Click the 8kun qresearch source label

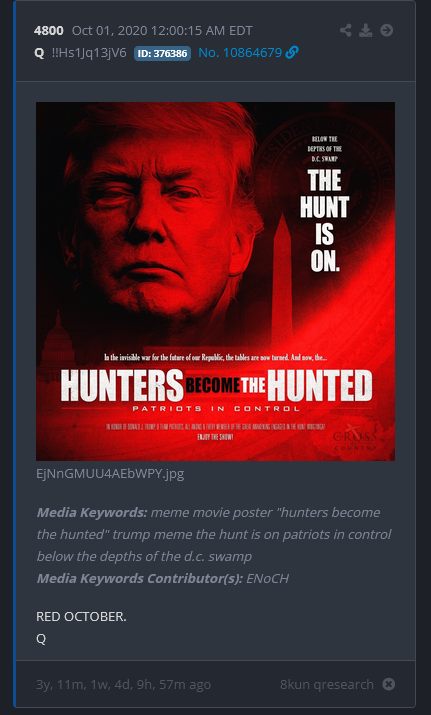coord(327,684)
